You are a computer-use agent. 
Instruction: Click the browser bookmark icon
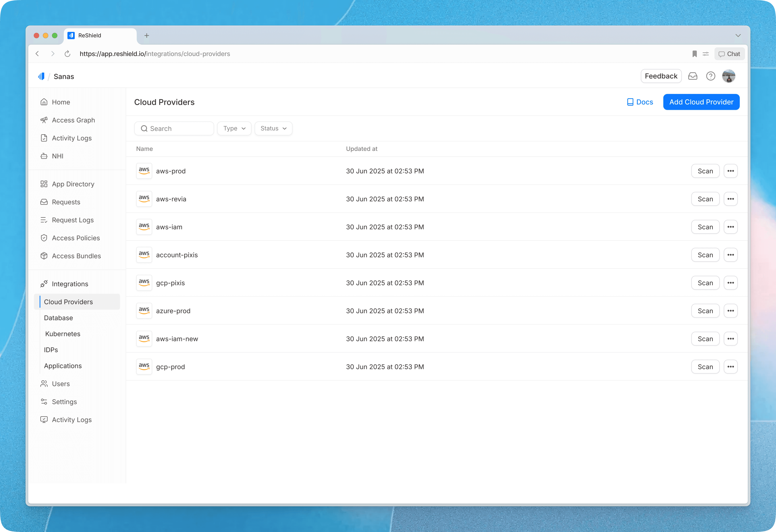coord(695,54)
